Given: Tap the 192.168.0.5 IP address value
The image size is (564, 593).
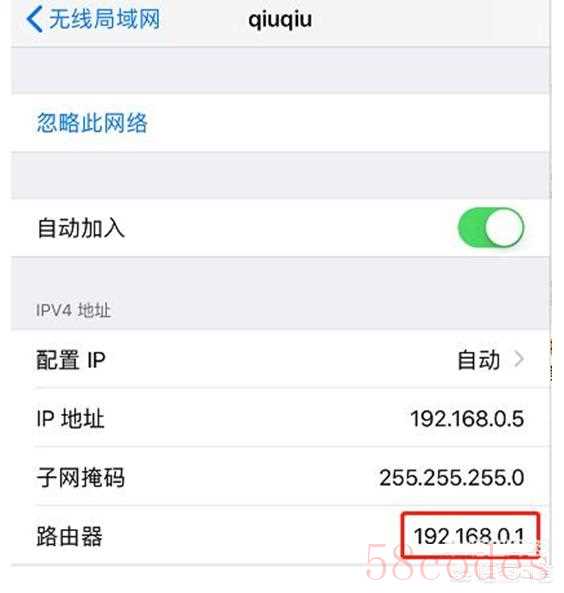Looking at the screenshot, I should pyautogui.click(x=467, y=419).
